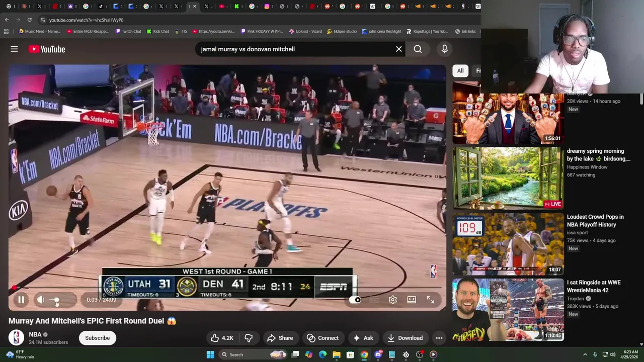Open 'Entire MCU Recapp...' bookmark

click(x=88, y=31)
